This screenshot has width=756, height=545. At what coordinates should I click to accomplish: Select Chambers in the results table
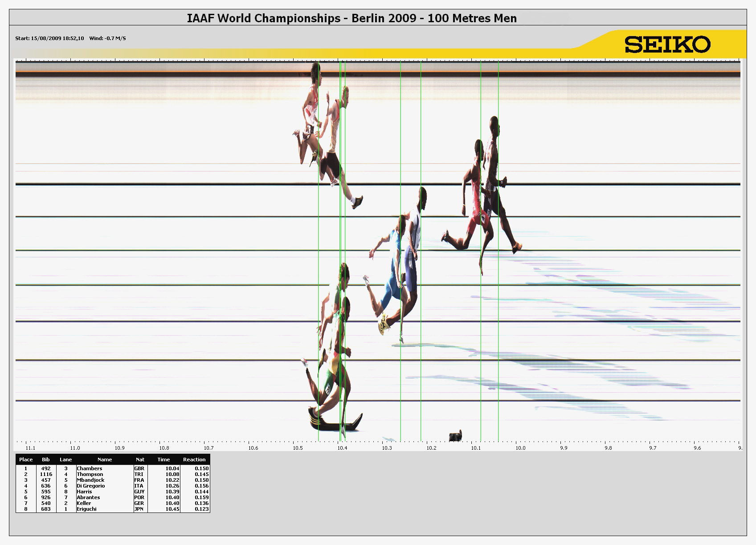[90, 468]
